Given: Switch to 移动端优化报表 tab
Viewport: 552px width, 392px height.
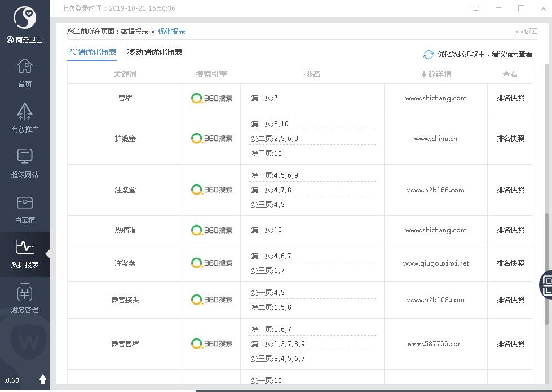Looking at the screenshot, I should [x=154, y=52].
